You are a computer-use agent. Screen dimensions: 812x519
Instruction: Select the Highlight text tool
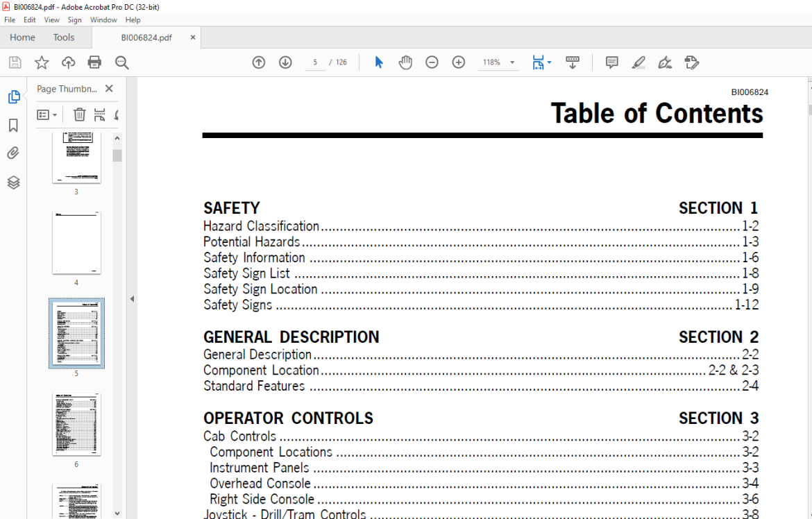click(x=638, y=62)
